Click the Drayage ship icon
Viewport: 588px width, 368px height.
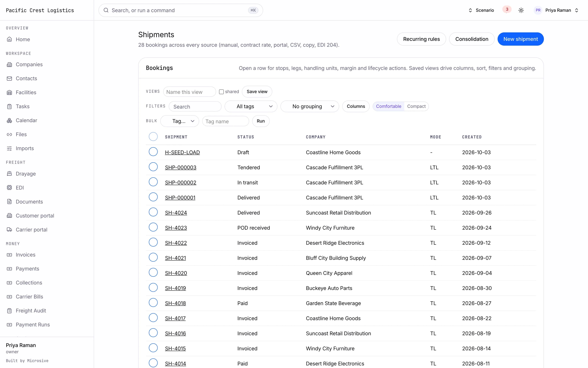9,174
